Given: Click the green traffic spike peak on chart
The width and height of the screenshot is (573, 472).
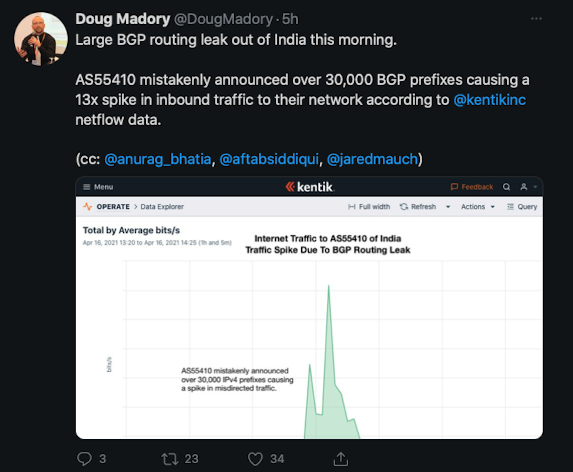Looking at the screenshot, I should 329,287.
